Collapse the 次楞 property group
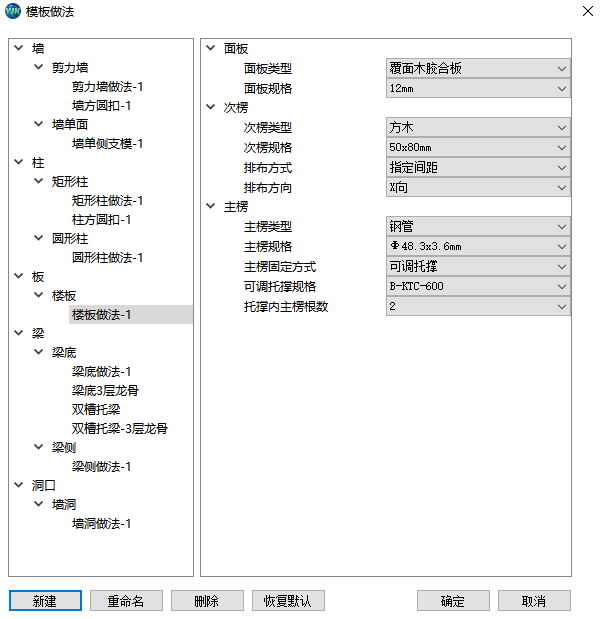 [211, 107]
